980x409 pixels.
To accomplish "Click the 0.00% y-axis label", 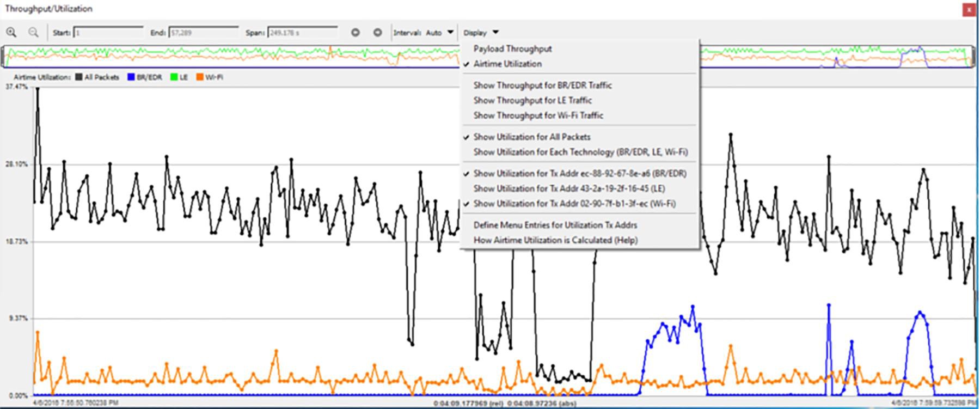I will coord(19,396).
